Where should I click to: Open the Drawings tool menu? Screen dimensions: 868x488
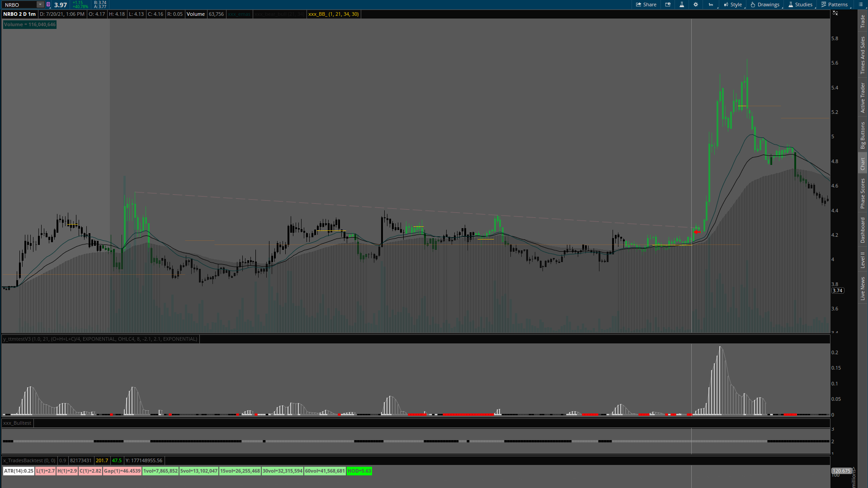click(765, 5)
